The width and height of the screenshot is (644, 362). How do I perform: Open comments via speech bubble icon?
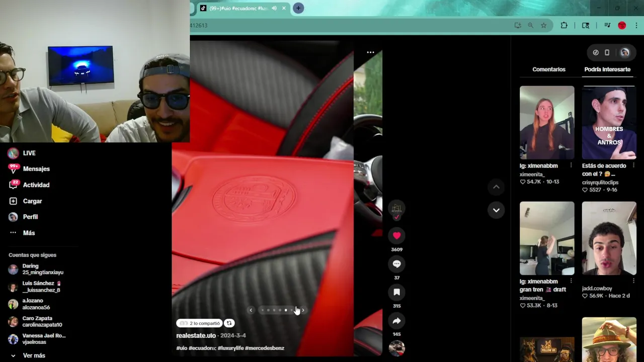[x=396, y=264]
